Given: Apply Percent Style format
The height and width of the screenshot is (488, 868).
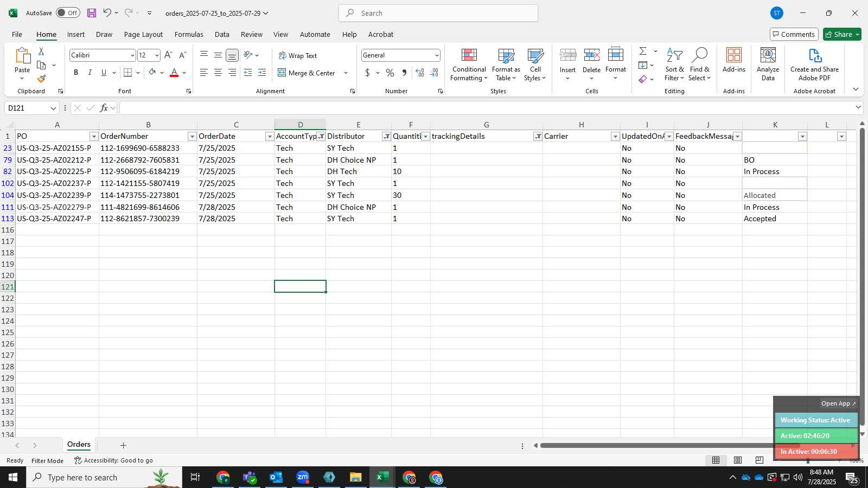Looking at the screenshot, I should pos(390,73).
